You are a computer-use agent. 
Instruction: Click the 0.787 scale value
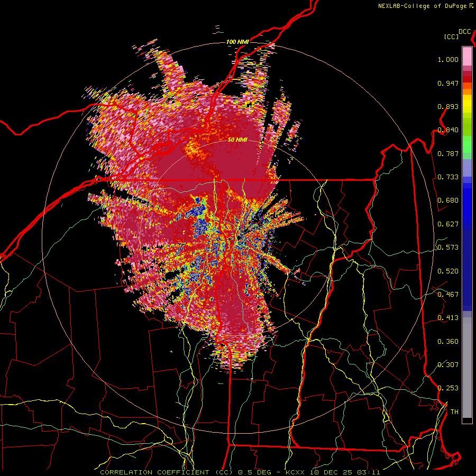(448, 153)
